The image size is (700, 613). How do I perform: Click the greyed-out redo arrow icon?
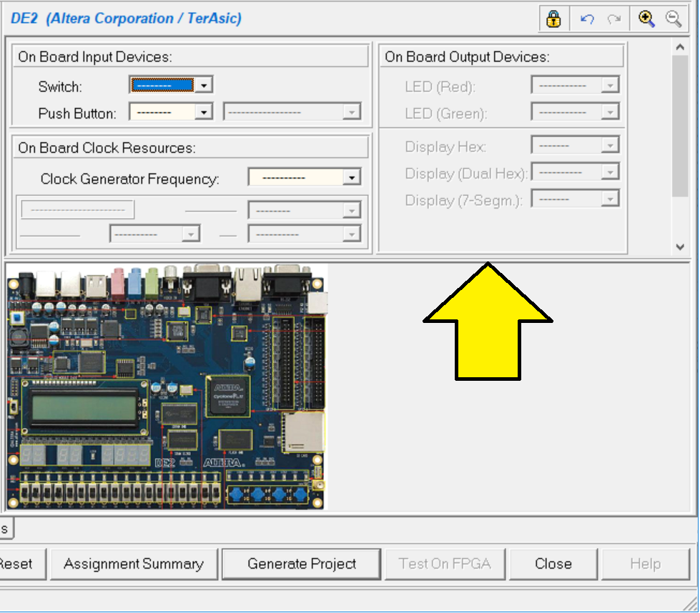pyautogui.click(x=614, y=19)
